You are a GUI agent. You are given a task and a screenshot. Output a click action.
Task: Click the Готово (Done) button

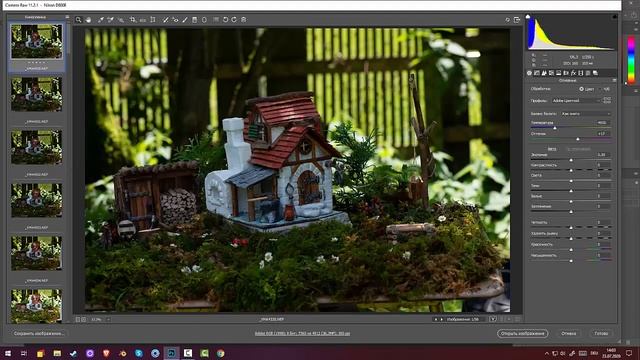[601, 333]
